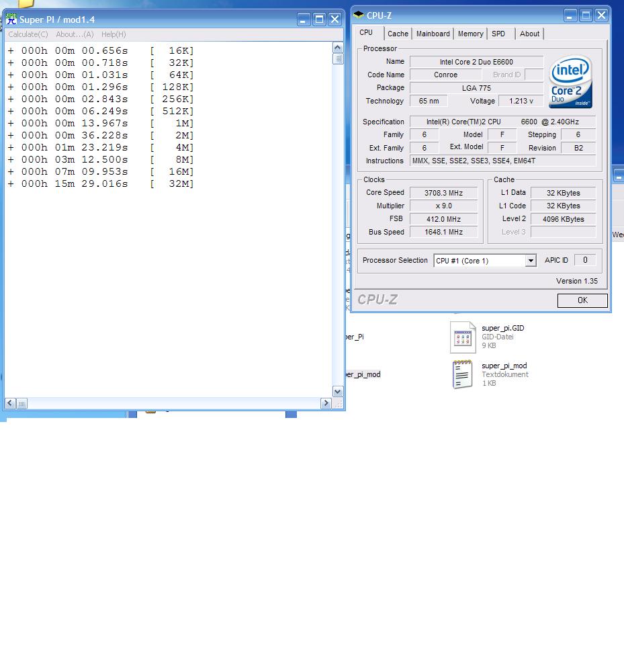The image size is (624, 672).
Task: Click the horizontal scroll right arrow in Super PI
Action: click(326, 403)
